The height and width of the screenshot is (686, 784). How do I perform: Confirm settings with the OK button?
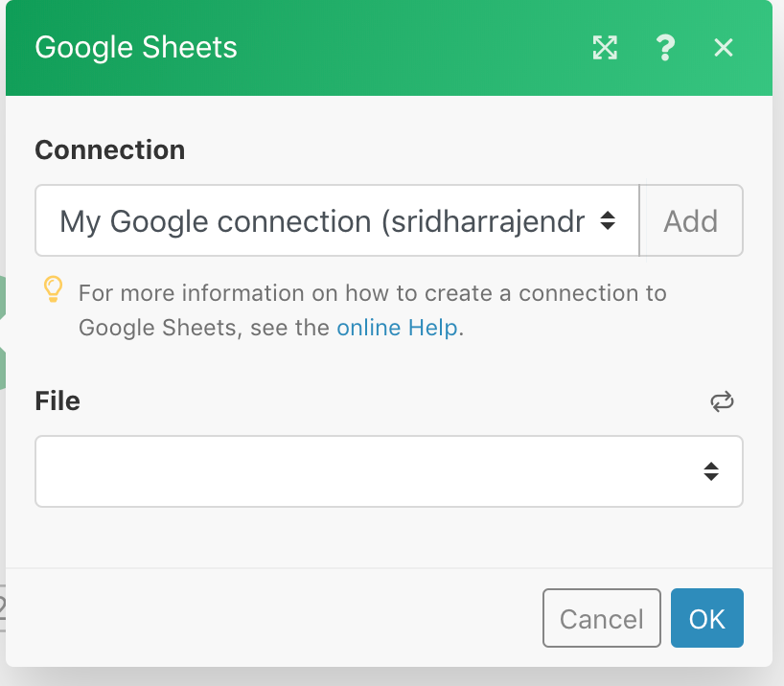(707, 618)
